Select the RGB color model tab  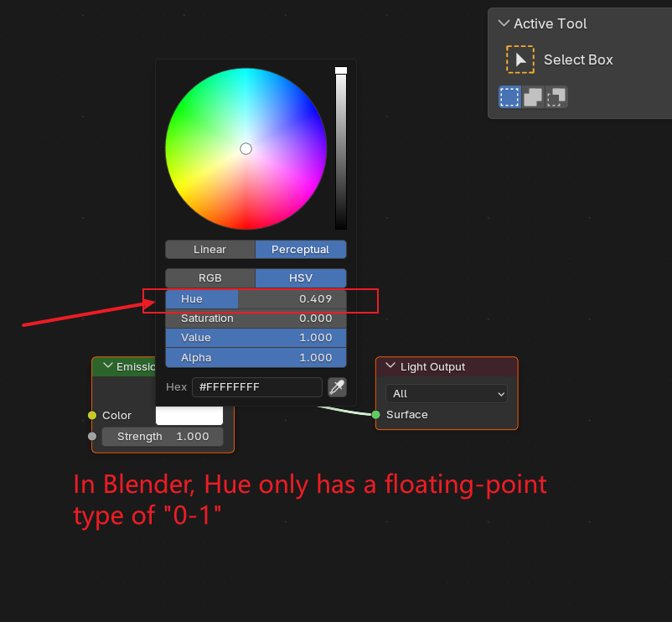[210, 278]
